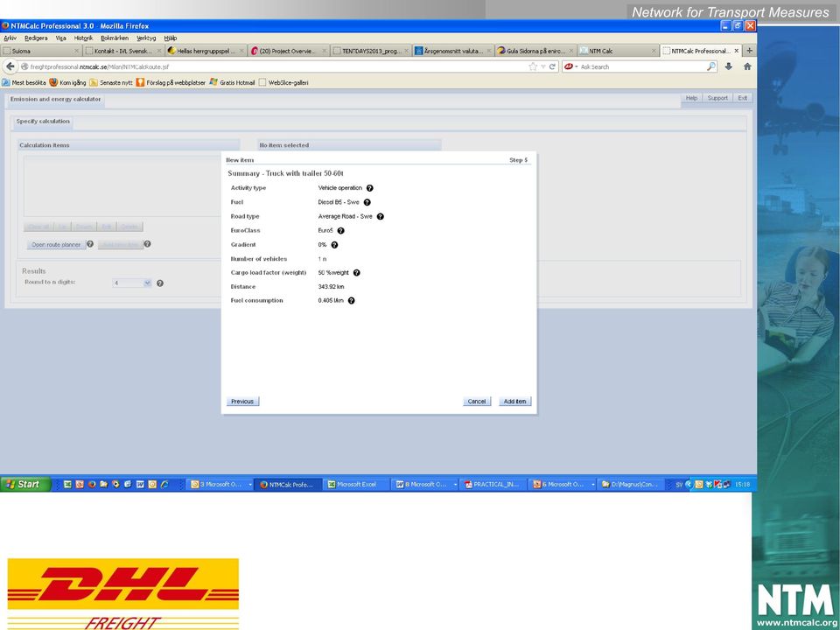The height and width of the screenshot is (630, 840).
Task: Close the NTMCalc Professional tab
Action: (737, 51)
